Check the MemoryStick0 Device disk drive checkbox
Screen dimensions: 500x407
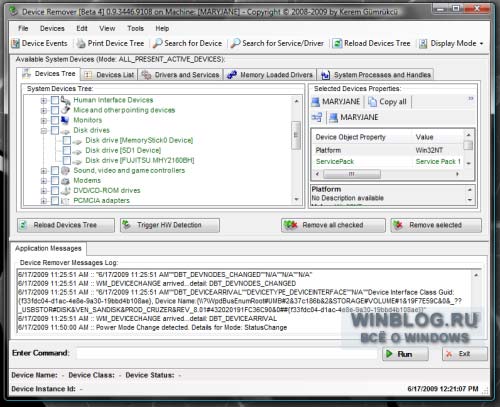pyautogui.click(x=67, y=140)
